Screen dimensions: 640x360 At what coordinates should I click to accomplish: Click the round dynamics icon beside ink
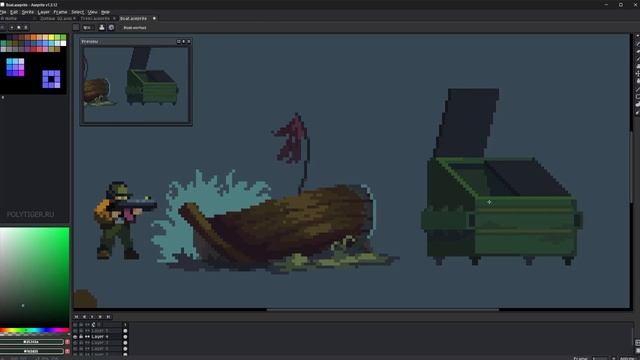pos(111,27)
